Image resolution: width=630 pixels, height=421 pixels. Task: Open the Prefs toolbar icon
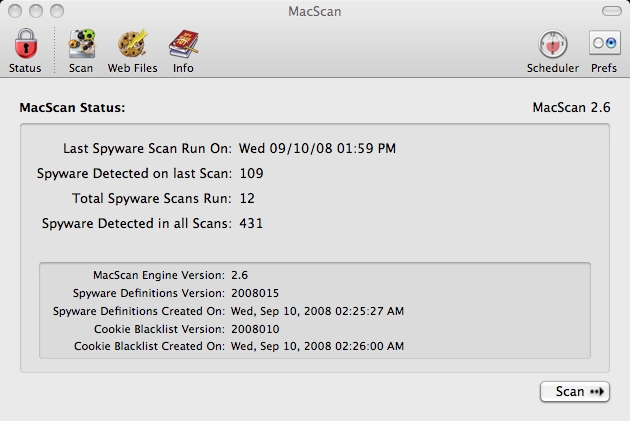(604, 44)
